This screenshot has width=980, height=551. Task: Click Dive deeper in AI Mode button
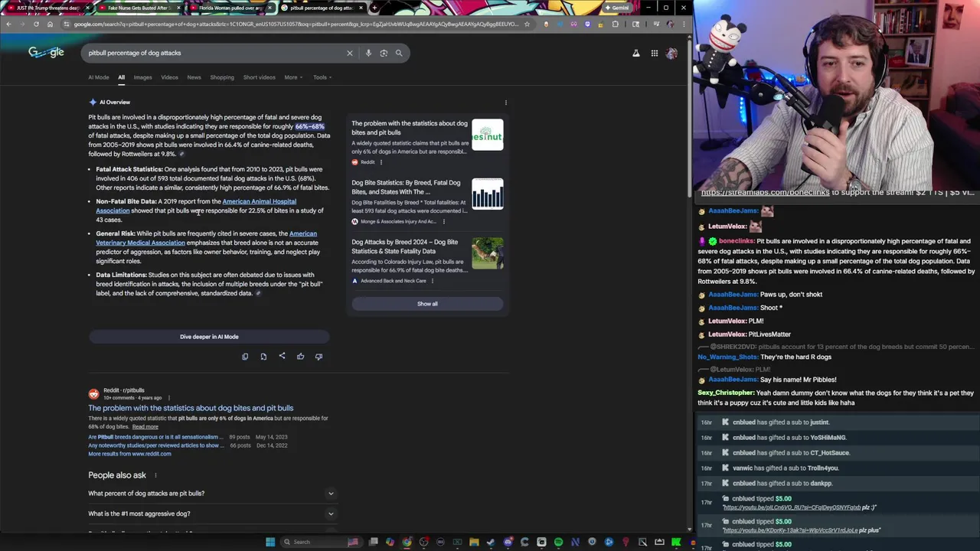point(209,337)
